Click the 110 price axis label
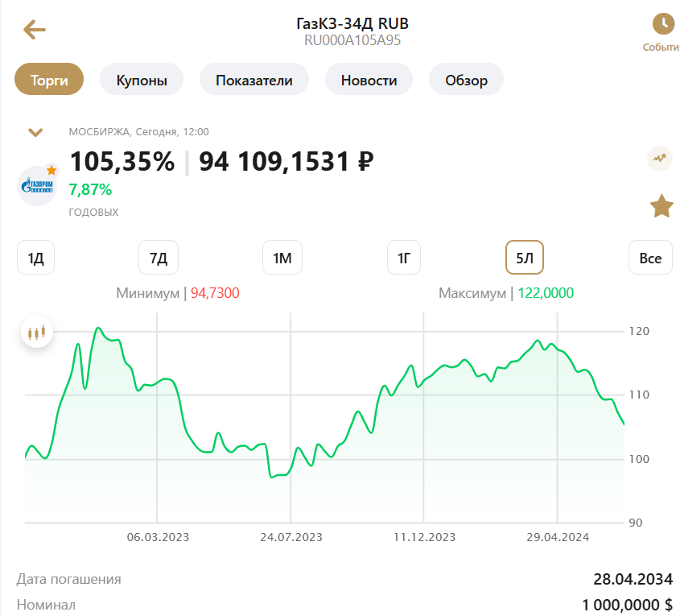 (639, 395)
